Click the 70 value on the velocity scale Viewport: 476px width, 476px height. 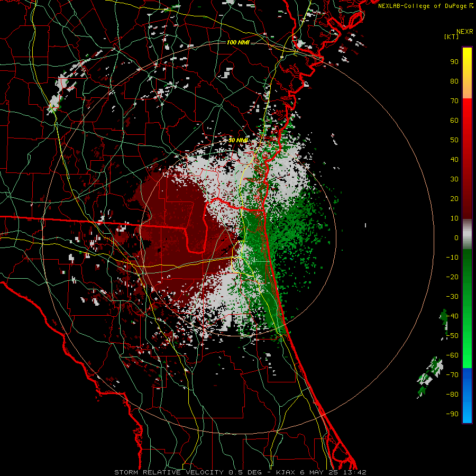click(454, 101)
